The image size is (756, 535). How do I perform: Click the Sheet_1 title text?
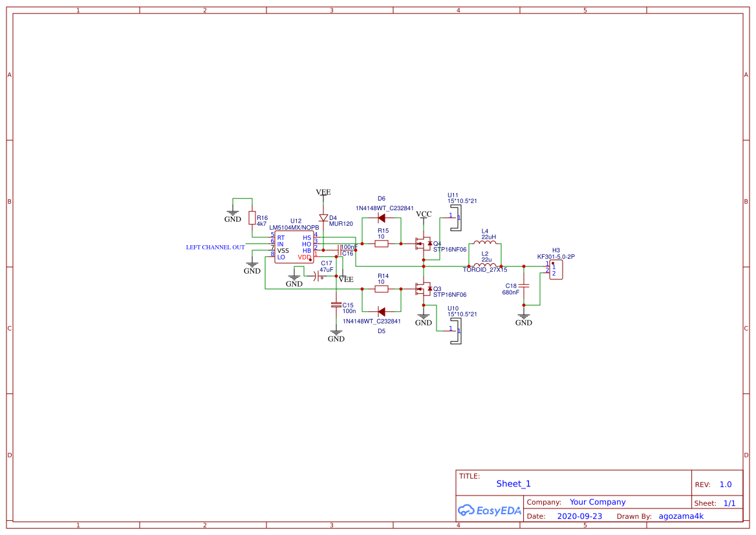click(513, 483)
